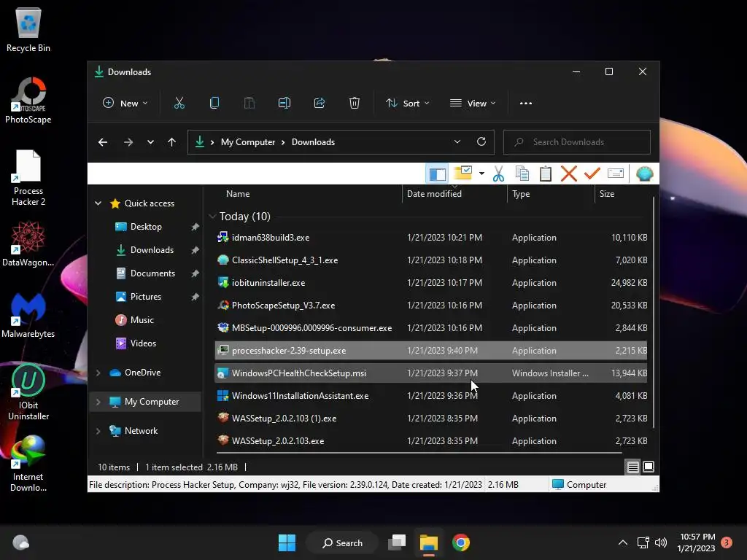Image resolution: width=747 pixels, height=560 pixels.
Task: Open Windows Start button on taskbar
Action: pyautogui.click(x=287, y=542)
